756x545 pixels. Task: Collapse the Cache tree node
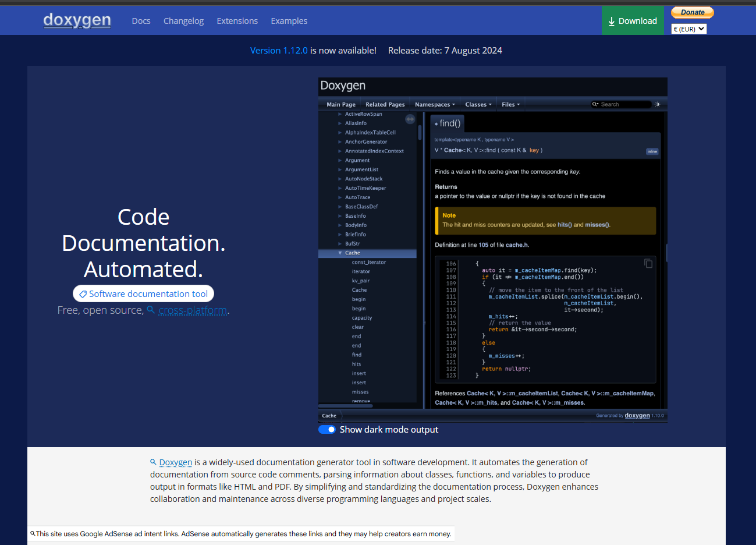(x=340, y=253)
